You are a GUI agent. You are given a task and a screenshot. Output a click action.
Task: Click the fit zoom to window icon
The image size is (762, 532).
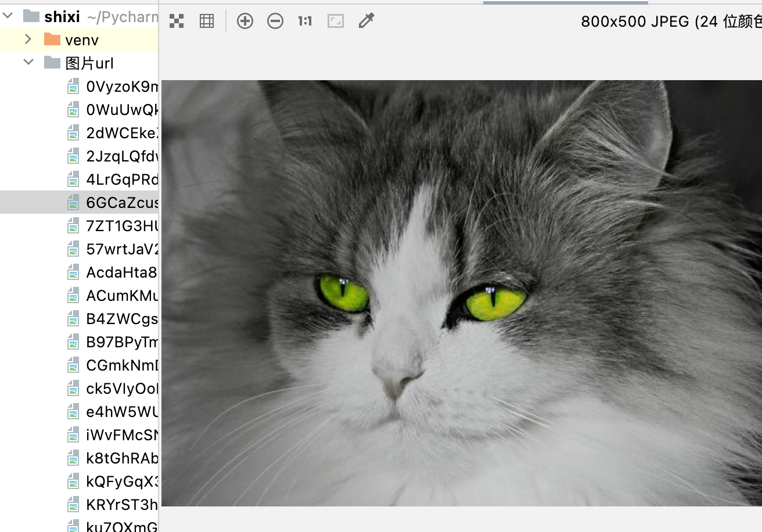(336, 21)
